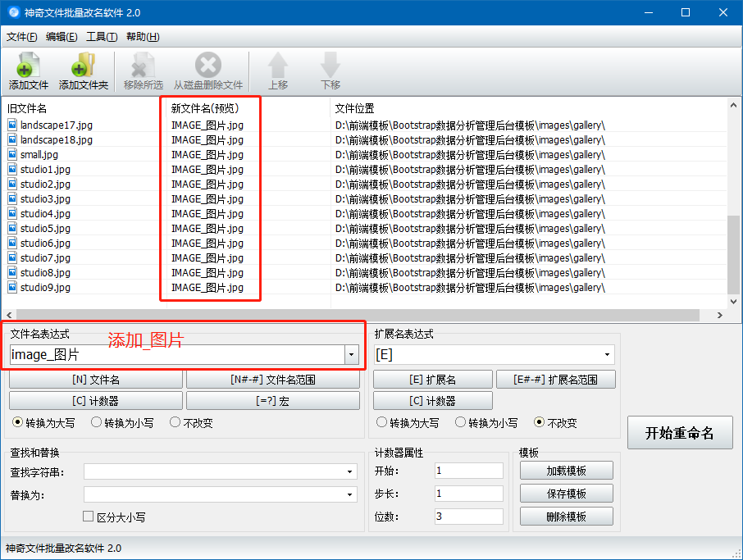Click the 保存模板 button

[x=566, y=493]
